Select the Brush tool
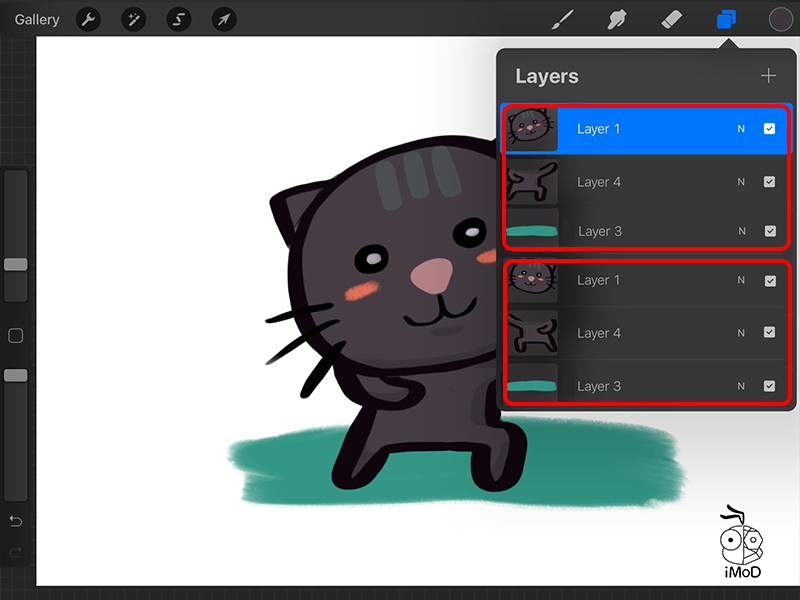This screenshot has height=600, width=800. coord(563,19)
